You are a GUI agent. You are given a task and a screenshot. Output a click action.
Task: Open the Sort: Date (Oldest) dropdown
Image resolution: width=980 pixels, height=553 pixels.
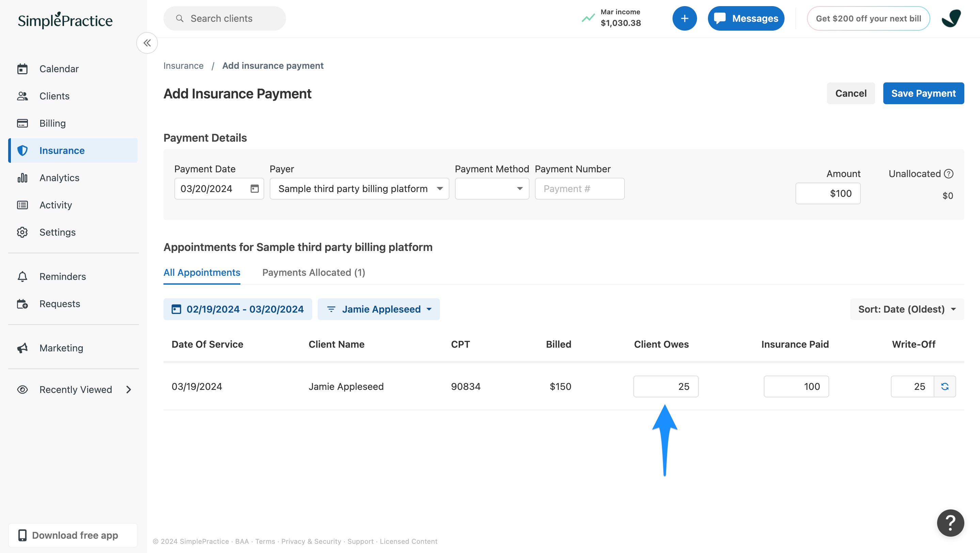tap(907, 309)
